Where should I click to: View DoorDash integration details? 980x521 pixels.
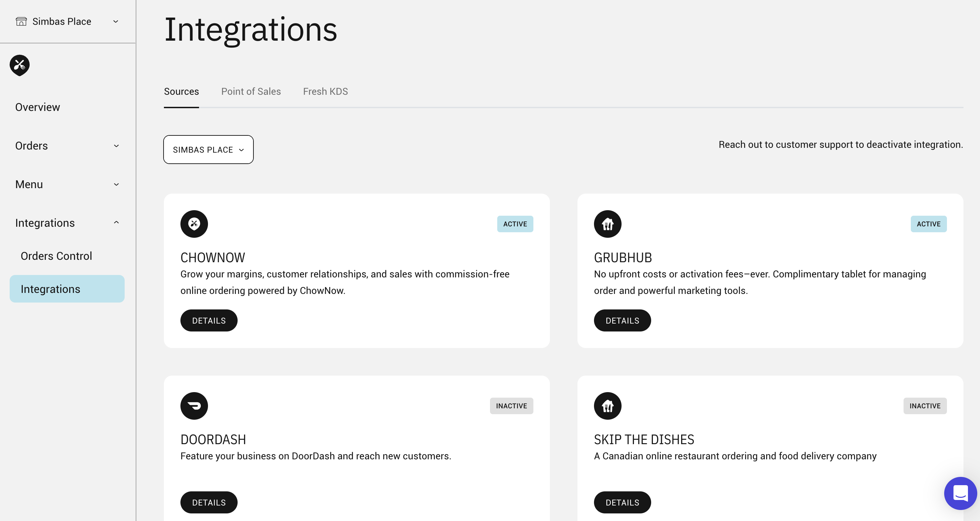tap(208, 502)
